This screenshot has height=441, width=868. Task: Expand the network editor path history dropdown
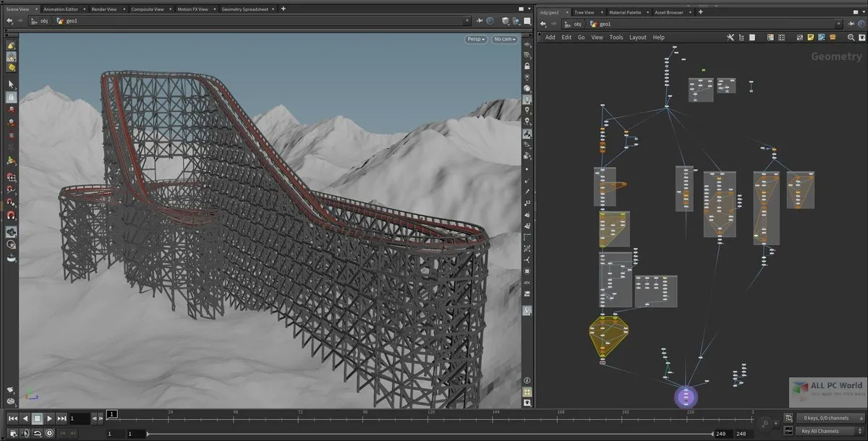838,23
